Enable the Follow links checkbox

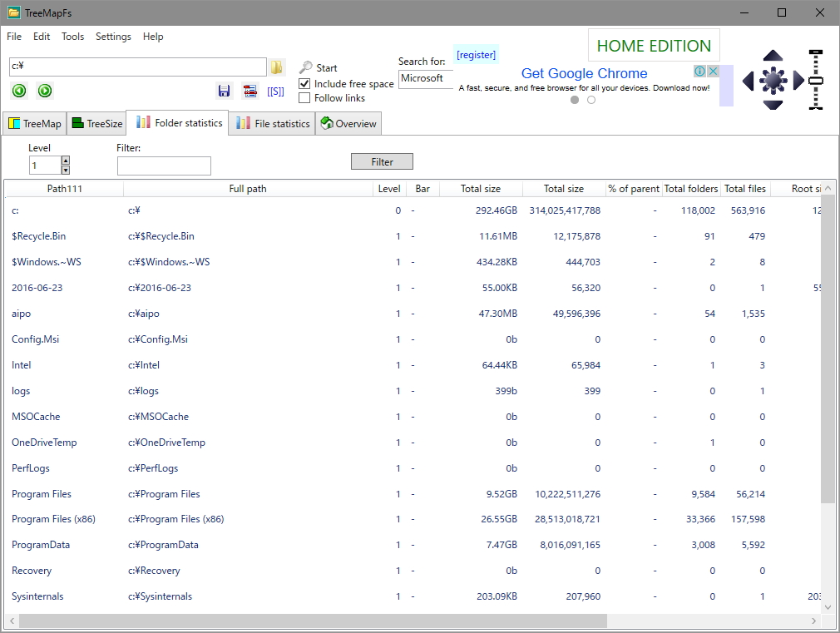304,98
